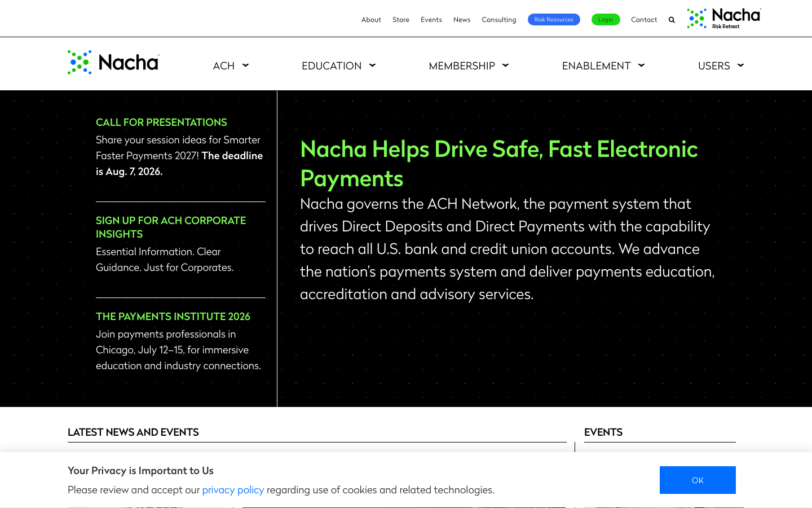This screenshot has width=812, height=508.
Task: Click the main Nacha logo
Action: 113,62
